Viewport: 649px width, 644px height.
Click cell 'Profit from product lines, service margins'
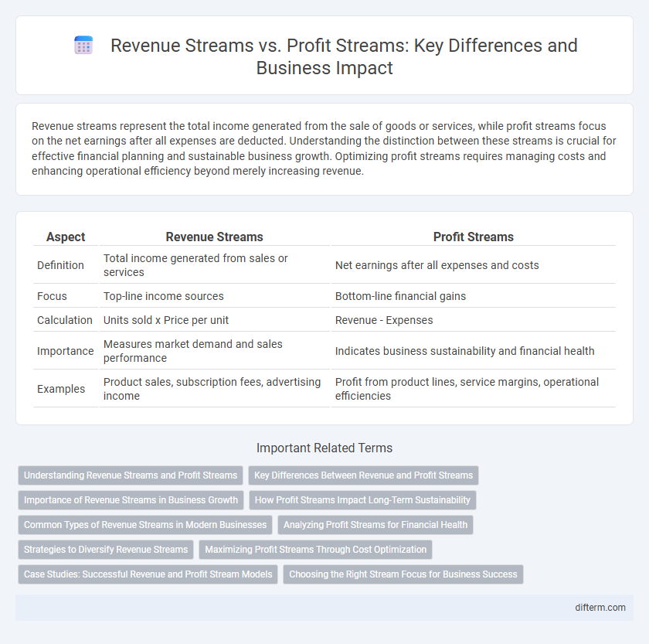[474, 389]
